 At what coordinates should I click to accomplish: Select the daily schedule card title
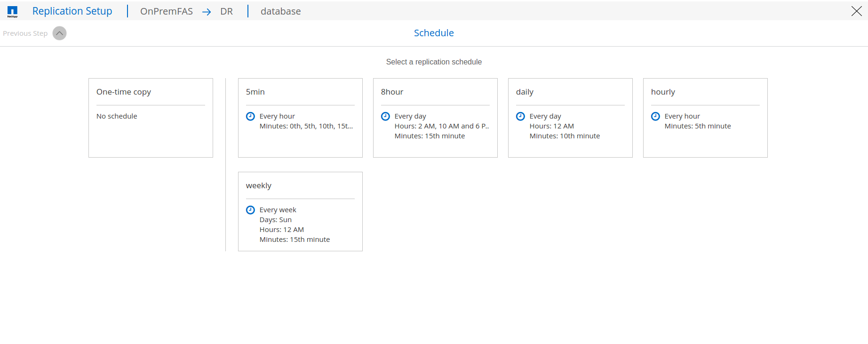click(525, 92)
